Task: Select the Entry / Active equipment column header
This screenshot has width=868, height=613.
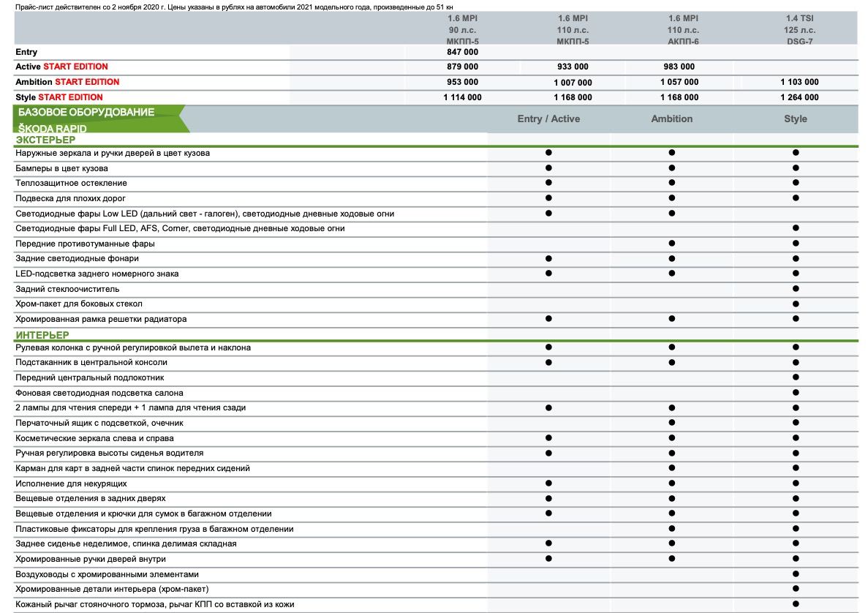Action: pyautogui.click(x=548, y=119)
